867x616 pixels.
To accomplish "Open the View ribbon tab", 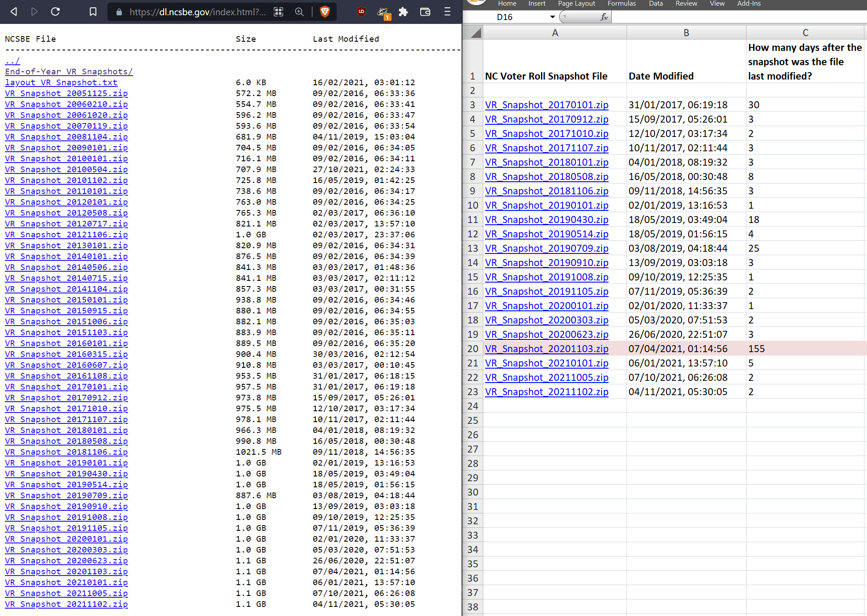I will [717, 3].
